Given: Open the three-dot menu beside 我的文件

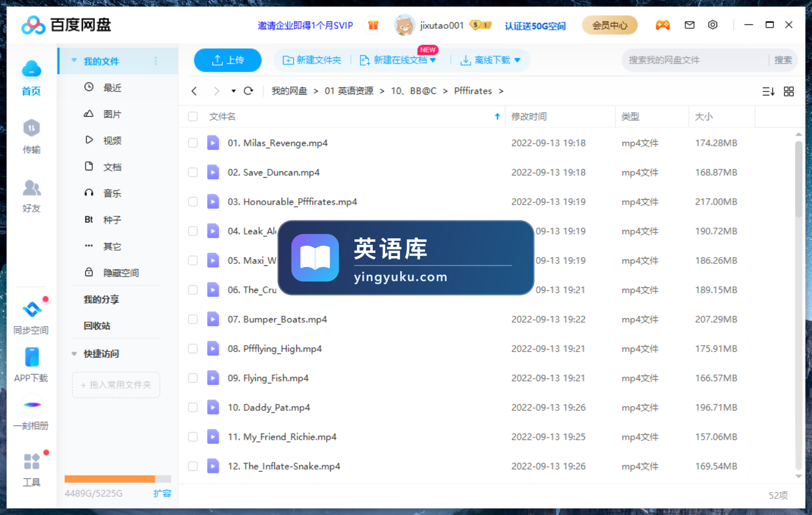Looking at the screenshot, I should [156, 61].
